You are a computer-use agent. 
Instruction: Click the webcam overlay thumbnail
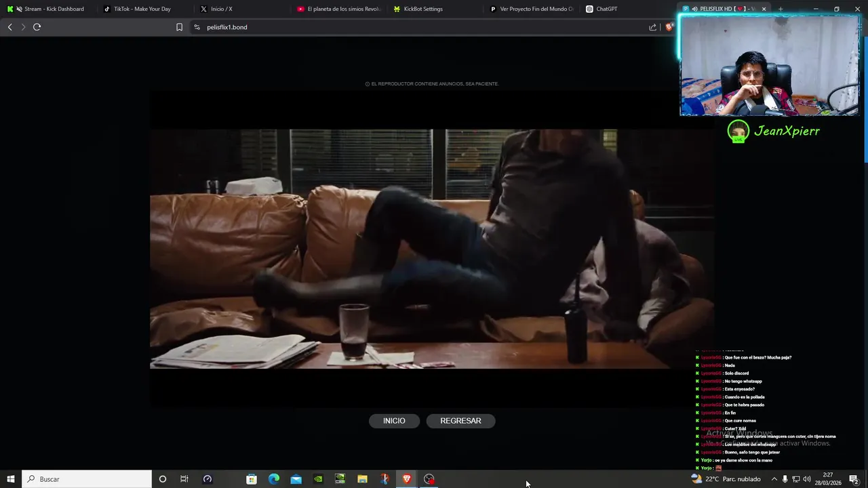point(770,66)
